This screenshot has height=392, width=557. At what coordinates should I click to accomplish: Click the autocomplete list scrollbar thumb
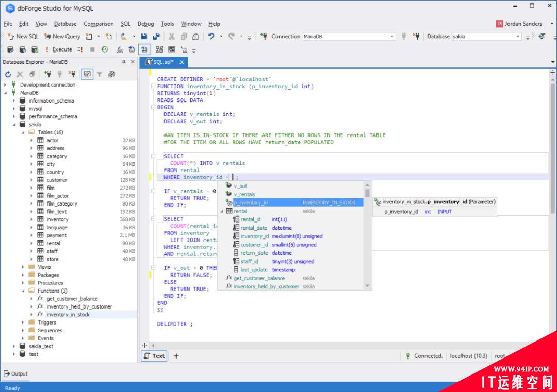click(x=367, y=193)
